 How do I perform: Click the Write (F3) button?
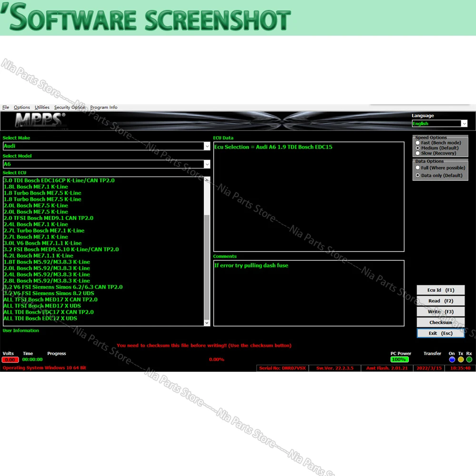[x=440, y=311]
